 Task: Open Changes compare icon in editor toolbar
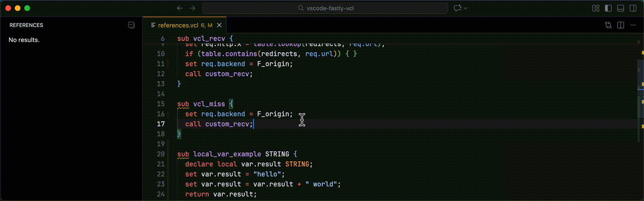pyautogui.click(x=608, y=25)
